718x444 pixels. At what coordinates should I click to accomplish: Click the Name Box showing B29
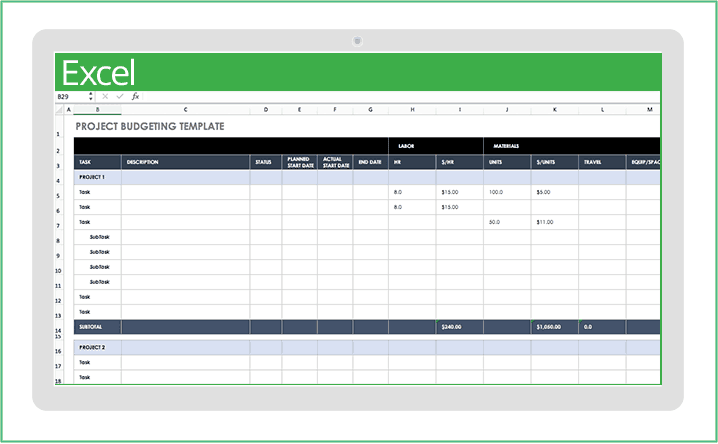(70, 97)
